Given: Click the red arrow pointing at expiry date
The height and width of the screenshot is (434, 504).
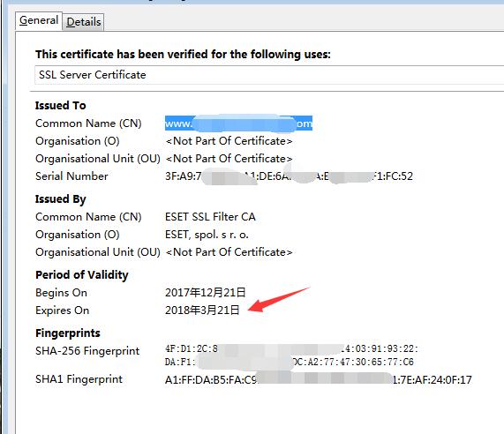Looking at the screenshot, I should pyautogui.click(x=279, y=300).
